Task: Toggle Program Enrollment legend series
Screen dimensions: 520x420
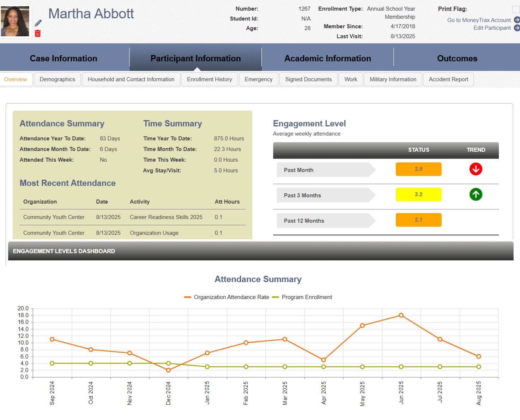Action: 302,297
